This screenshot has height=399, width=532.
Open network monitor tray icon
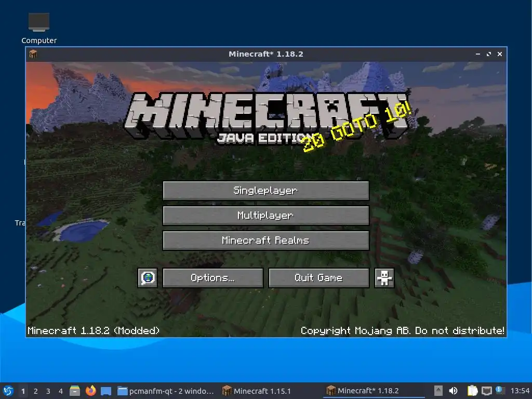pyautogui.click(x=486, y=391)
